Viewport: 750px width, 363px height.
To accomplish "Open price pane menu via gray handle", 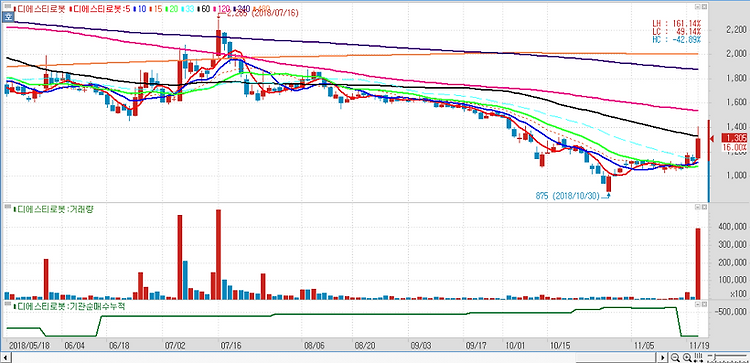I will (8, 6).
